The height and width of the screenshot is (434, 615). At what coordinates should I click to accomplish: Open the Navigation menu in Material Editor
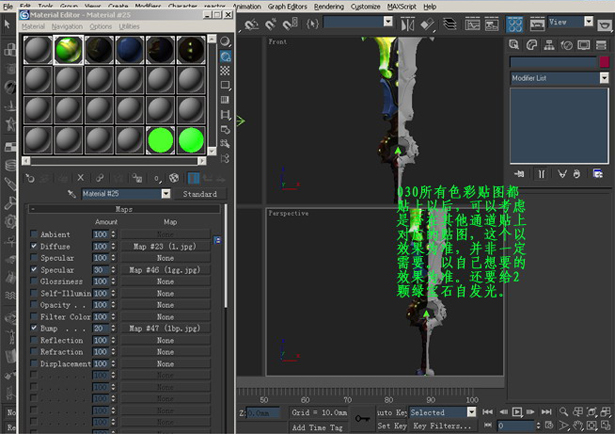67,26
